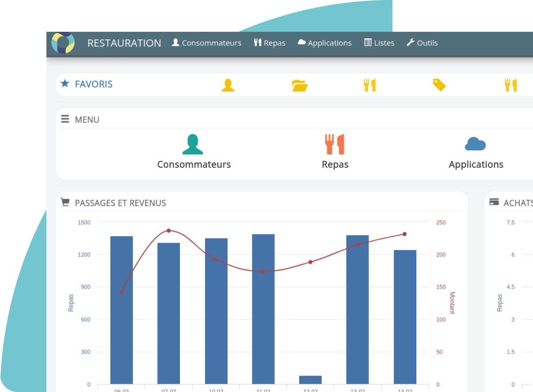533x392 pixels.
Task: Click the orange Repas fork-knife icon
Action: click(335, 144)
